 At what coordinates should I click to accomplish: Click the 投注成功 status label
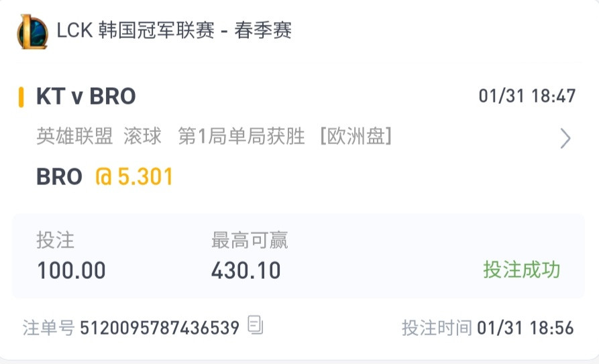point(521,269)
